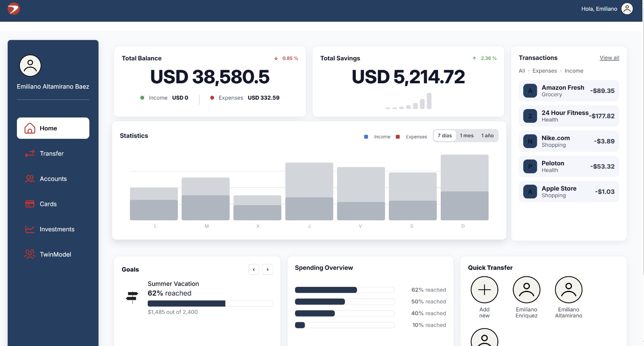Click the 24 Hour Fitness '2' badge
Screen dimensions: 644x346
coord(530,116)
